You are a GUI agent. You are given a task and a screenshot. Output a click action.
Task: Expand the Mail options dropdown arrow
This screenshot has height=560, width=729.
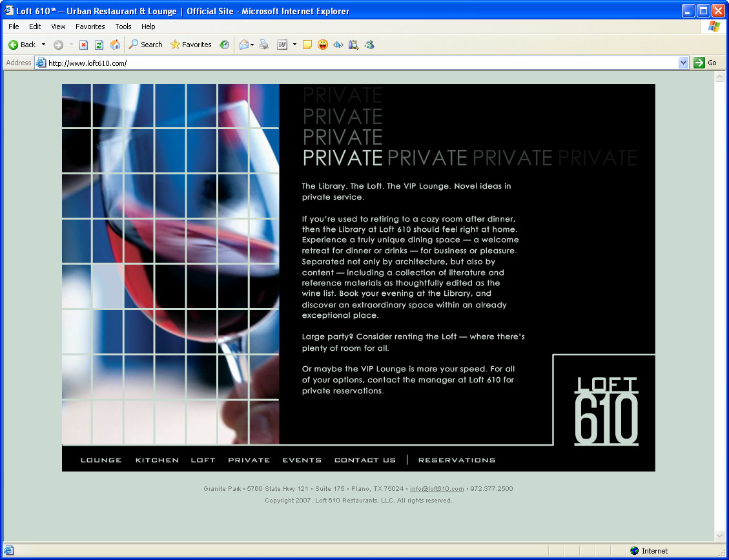(x=252, y=45)
